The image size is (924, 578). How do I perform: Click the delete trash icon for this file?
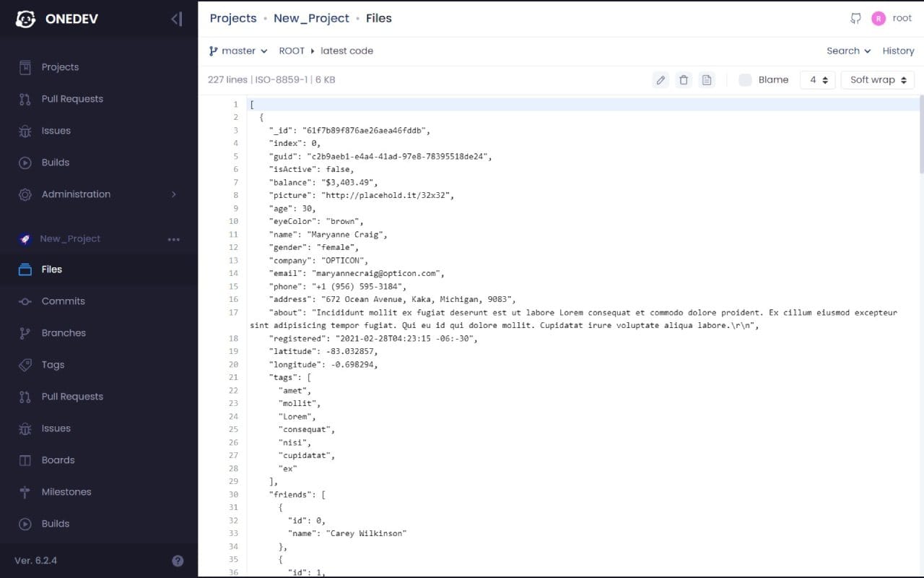tap(684, 79)
